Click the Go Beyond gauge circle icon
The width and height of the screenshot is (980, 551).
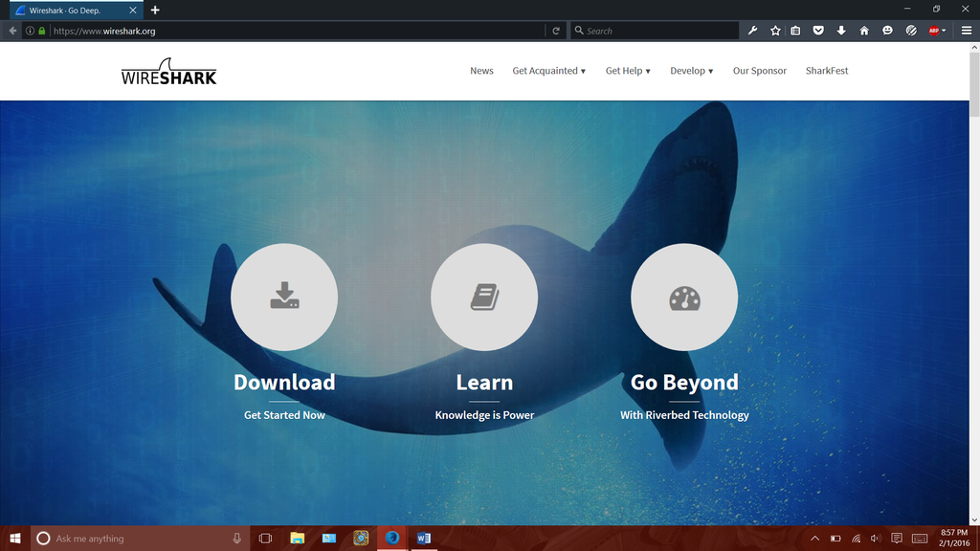point(684,297)
